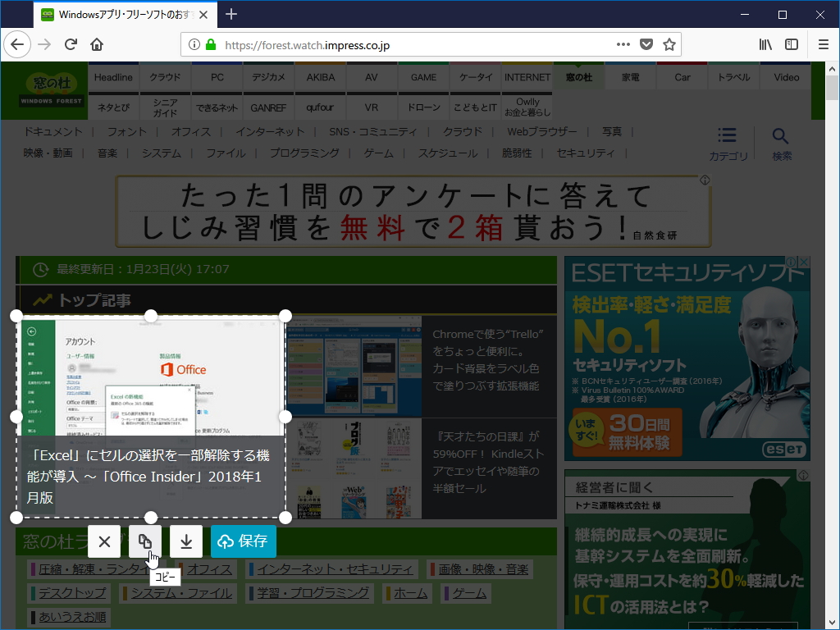Click the 保存 save button

point(243,541)
